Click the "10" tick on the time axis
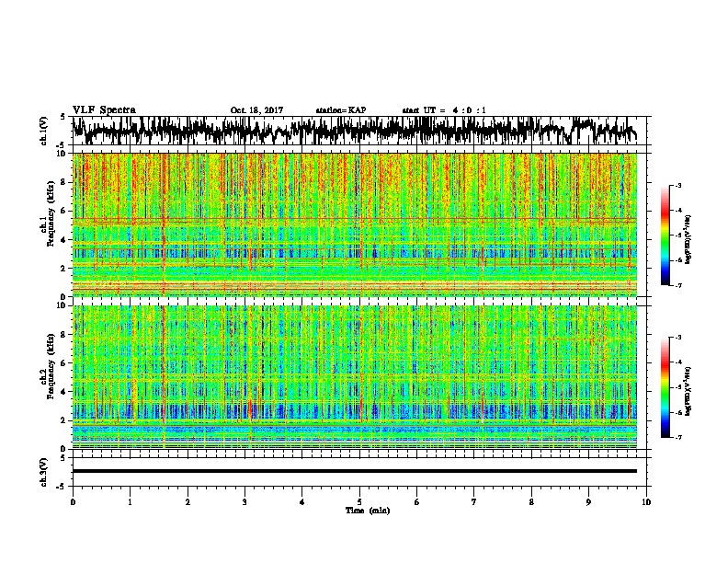The width and height of the screenshot is (728, 563). (646, 501)
